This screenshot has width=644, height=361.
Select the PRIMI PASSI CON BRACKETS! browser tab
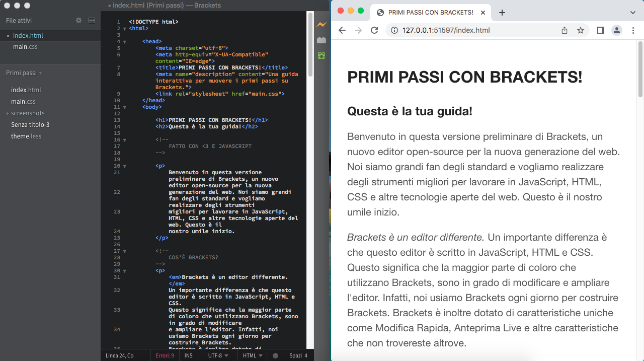tap(425, 13)
